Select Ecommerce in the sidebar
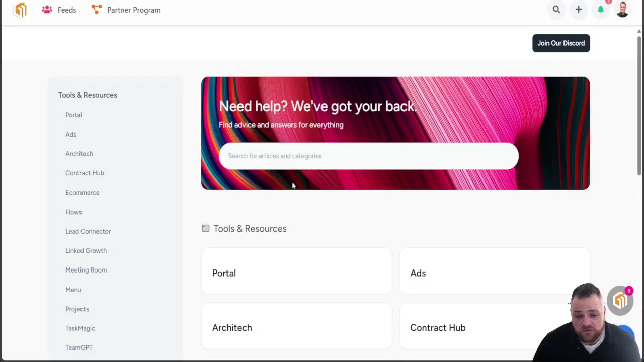The image size is (644, 362). click(x=83, y=193)
